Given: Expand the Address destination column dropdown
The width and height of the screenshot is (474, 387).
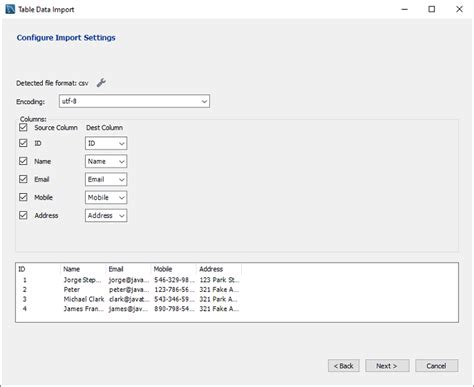Looking at the screenshot, I should 106,215.
